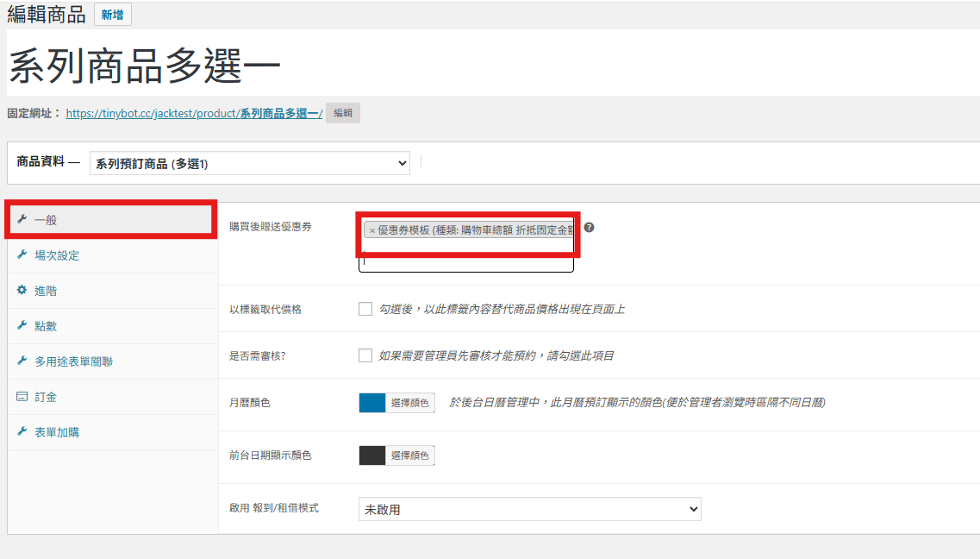This screenshot has height=559, width=980.
Task: Remove the 優惠券模板 tag with x
Action: (x=372, y=230)
